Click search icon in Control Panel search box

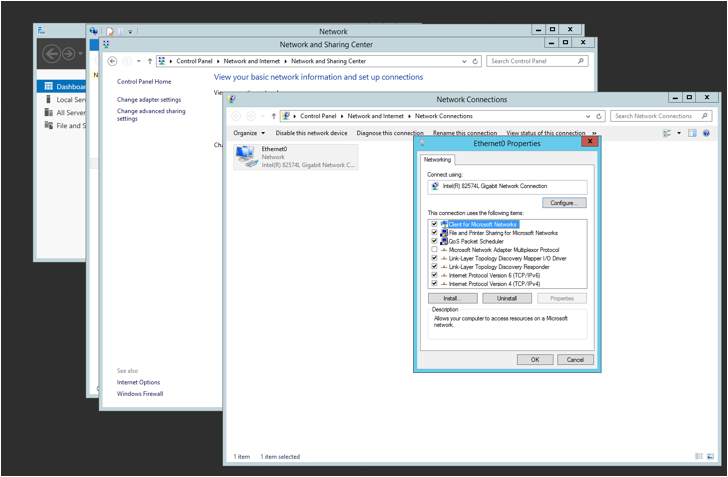581,61
